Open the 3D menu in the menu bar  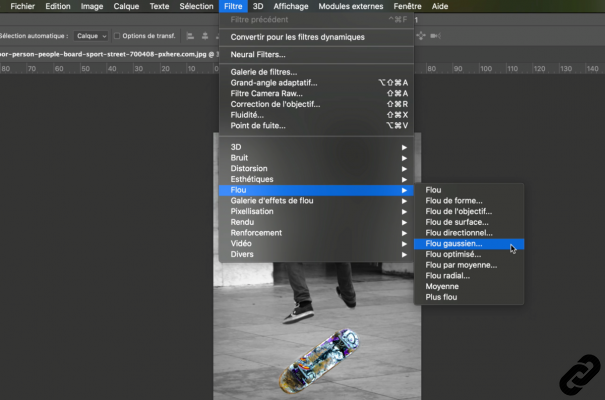click(x=258, y=6)
